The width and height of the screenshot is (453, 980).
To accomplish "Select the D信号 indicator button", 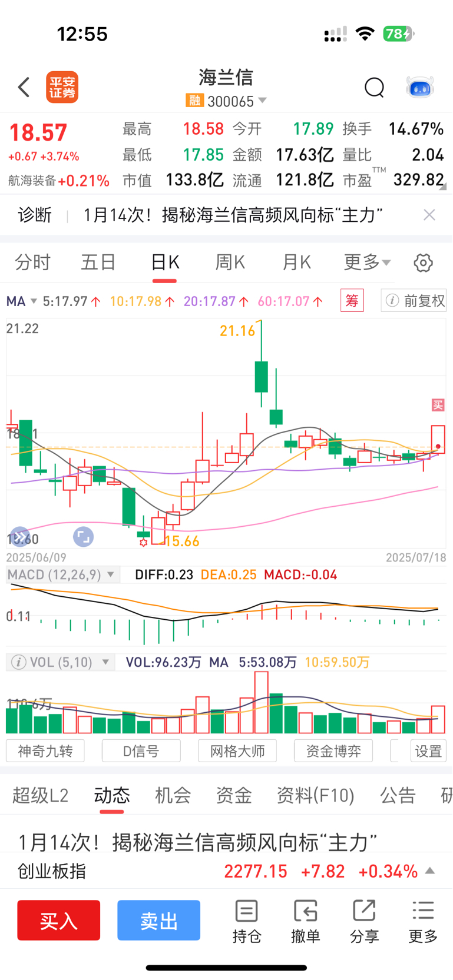I will tap(141, 751).
